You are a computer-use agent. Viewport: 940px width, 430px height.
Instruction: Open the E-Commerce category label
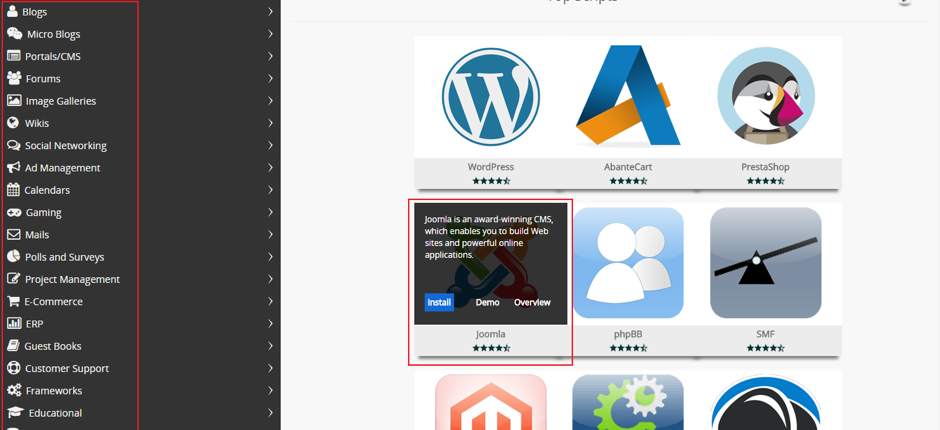point(53,302)
